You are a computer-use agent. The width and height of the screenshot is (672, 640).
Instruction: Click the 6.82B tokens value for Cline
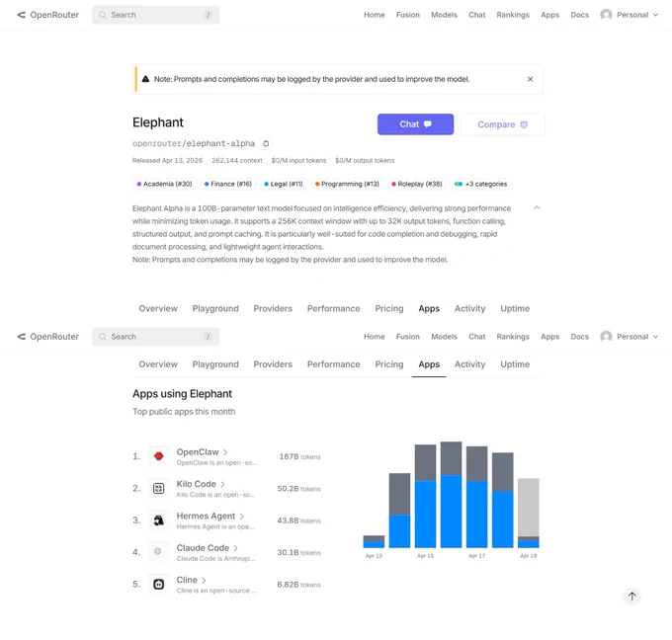click(298, 585)
